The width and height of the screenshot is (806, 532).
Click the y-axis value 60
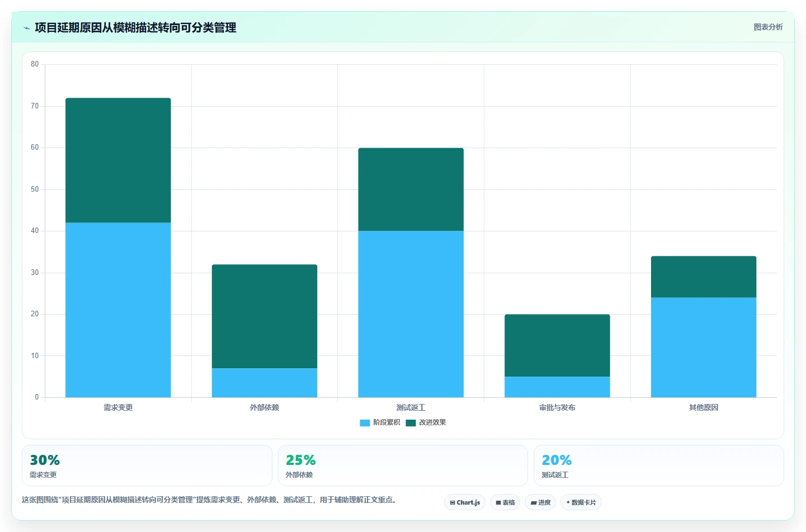[x=35, y=148]
